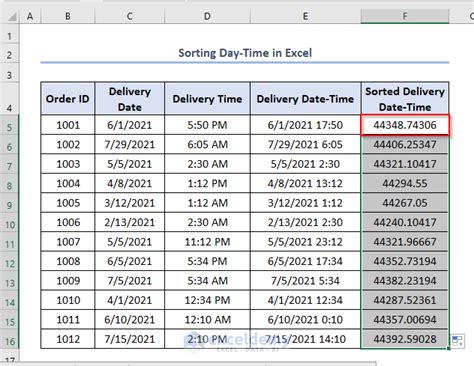This screenshot has width=474, height=366.
Task: Click Order ID cell 1007
Action: tap(68, 242)
